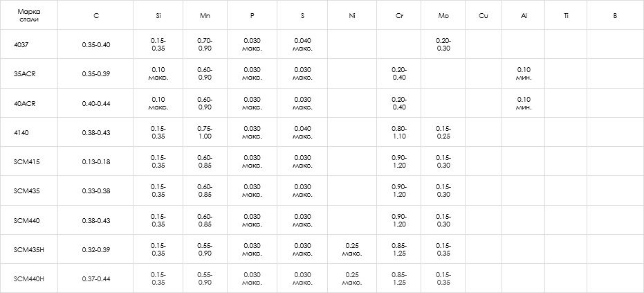Select the Si column header cell

(158, 15)
